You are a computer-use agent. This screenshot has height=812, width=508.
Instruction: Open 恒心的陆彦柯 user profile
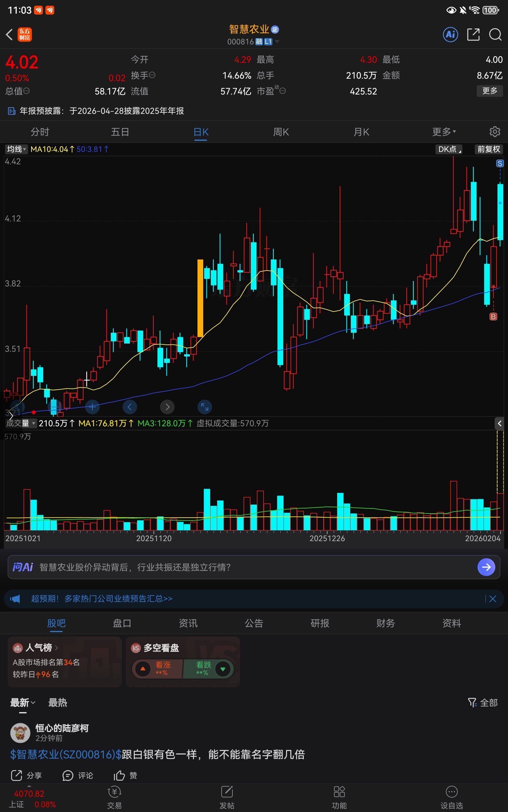pyautogui.click(x=62, y=728)
